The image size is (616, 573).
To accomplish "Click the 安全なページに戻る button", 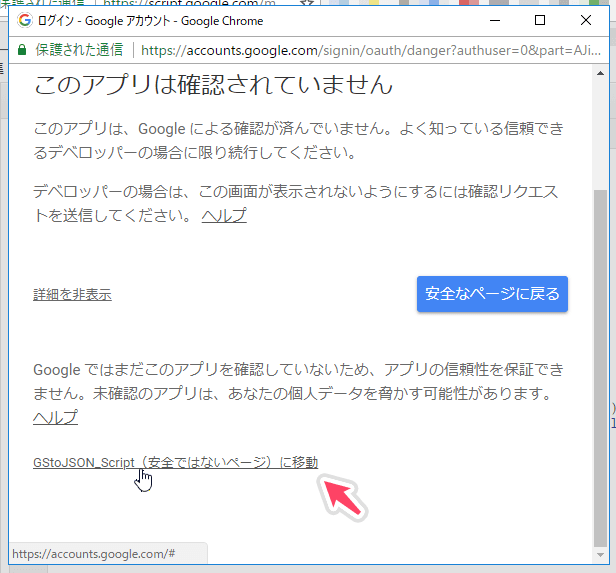I will pyautogui.click(x=492, y=294).
